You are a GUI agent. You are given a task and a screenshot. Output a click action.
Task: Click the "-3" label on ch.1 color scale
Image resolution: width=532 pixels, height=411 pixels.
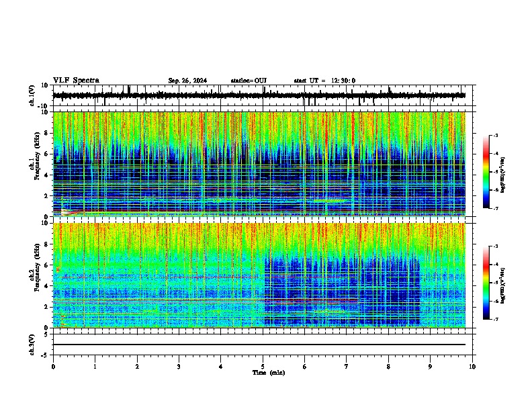(x=495, y=135)
